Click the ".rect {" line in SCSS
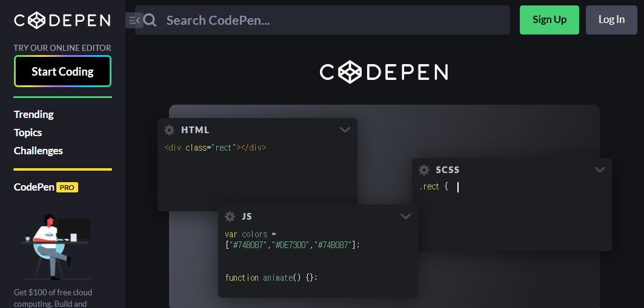 [434, 186]
